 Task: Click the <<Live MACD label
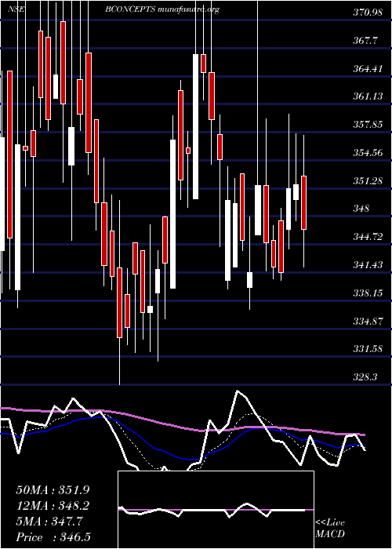(330, 529)
